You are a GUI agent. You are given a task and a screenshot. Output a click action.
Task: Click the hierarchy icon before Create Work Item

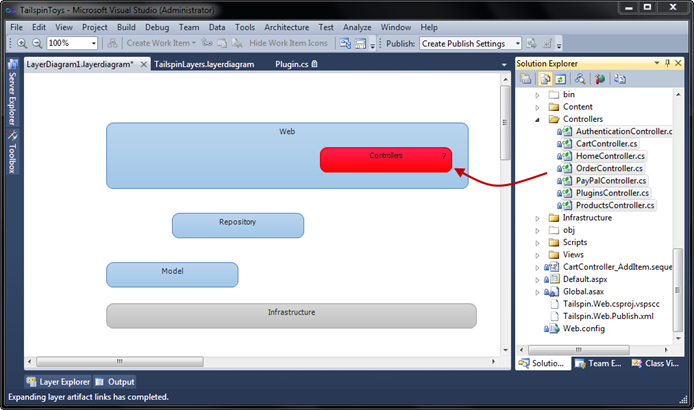click(x=112, y=43)
